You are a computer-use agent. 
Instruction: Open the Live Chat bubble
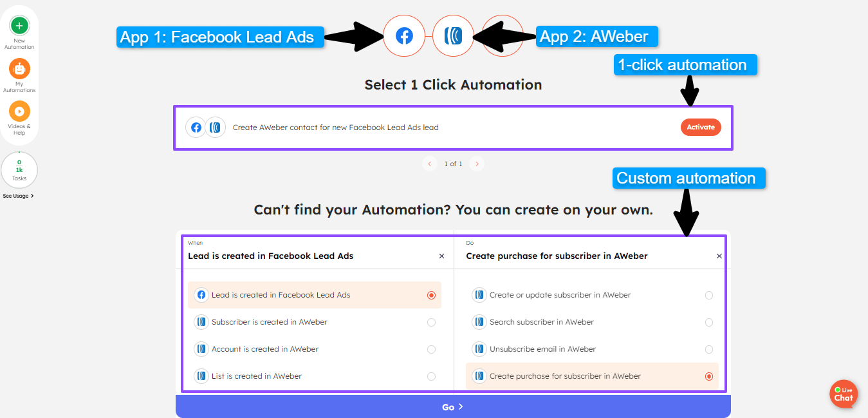click(x=844, y=394)
